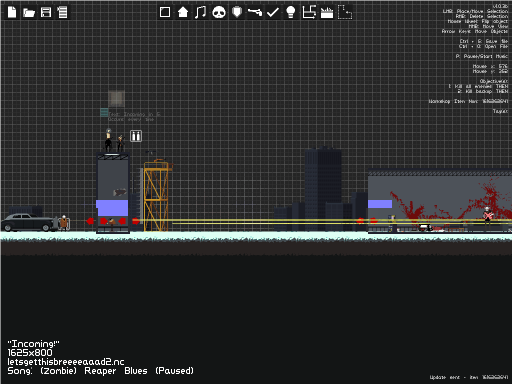Image resolution: width=512 pixels, height=384 pixels.
Task: Select the square block tool
Action: tap(165, 12)
